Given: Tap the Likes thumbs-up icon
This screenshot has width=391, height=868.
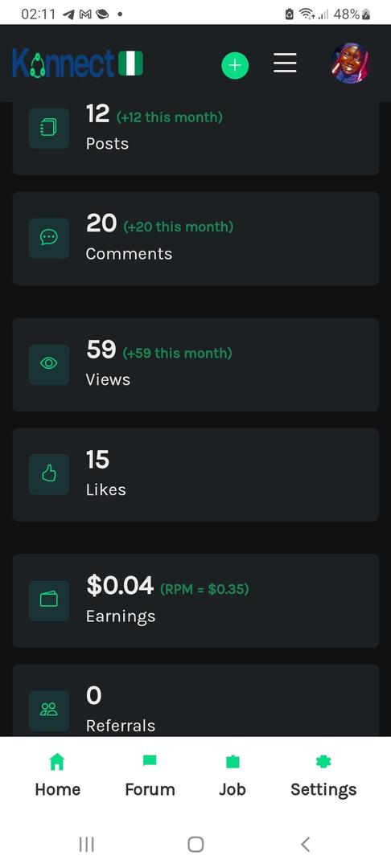Looking at the screenshot, I should point(49,474).
